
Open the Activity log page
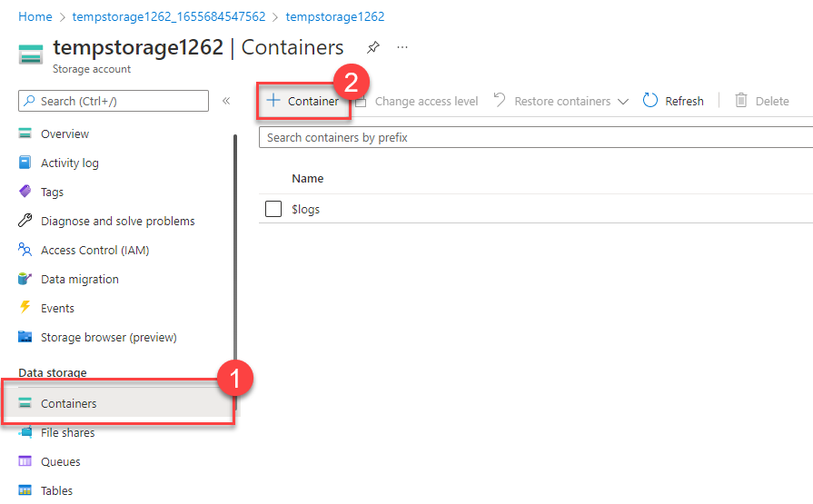point(69,163)
